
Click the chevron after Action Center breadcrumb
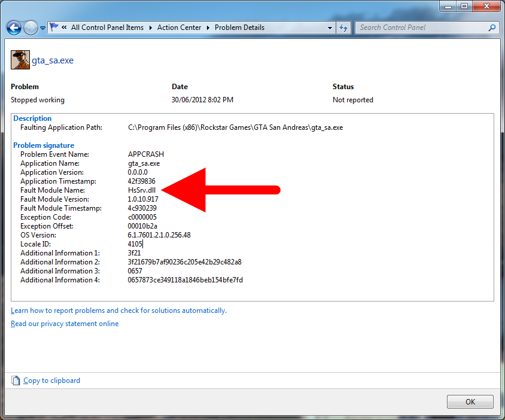(206, 28)
